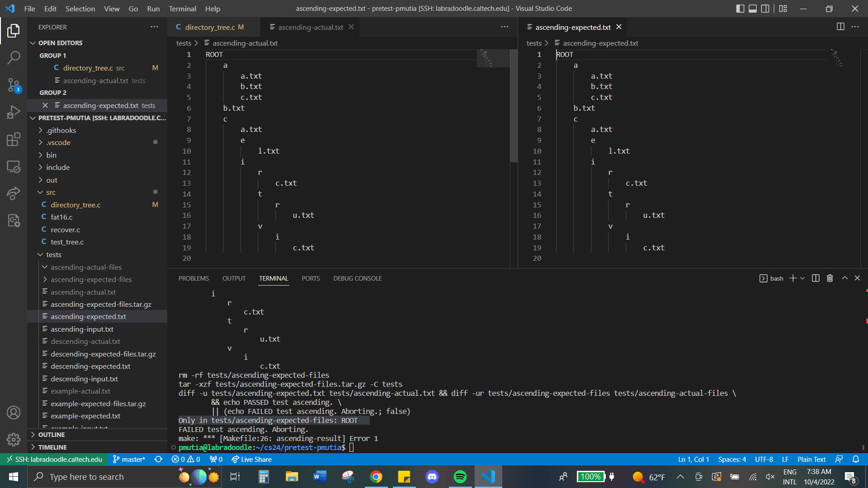Viewport: 868px width, 488px height.
Task: Toggle panel visibility layout button
Action: coord(753,9)
